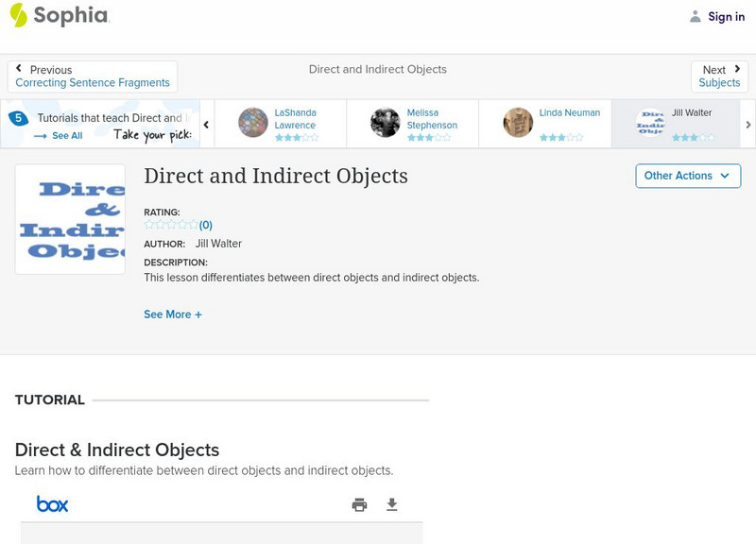
Task: Click the tutorial count badge showing 5
Action: tap(18, 118)
